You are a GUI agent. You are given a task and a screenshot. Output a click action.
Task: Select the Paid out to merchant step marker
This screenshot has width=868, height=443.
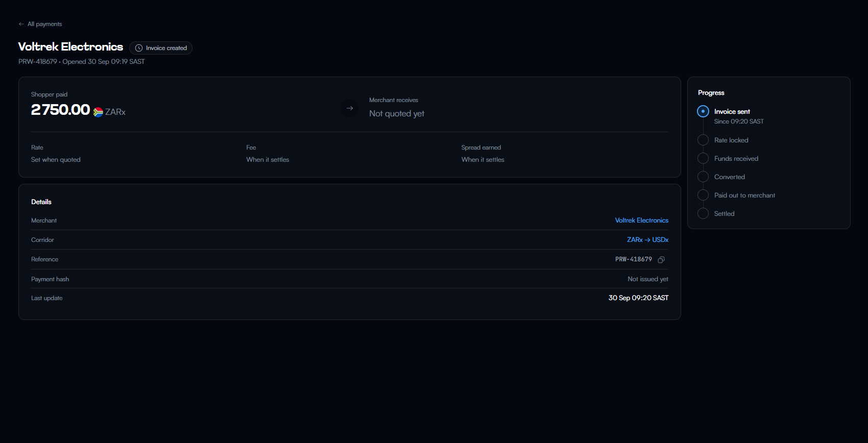pos(703,195)
